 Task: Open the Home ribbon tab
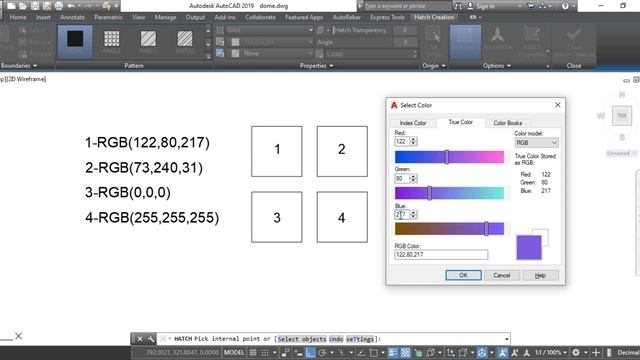(x=18, y=17)
